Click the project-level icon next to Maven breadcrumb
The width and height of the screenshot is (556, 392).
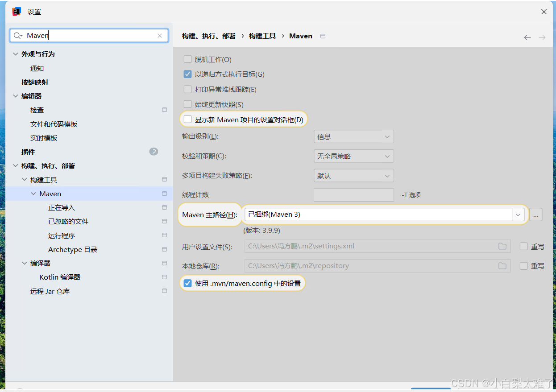coord(323,36)
